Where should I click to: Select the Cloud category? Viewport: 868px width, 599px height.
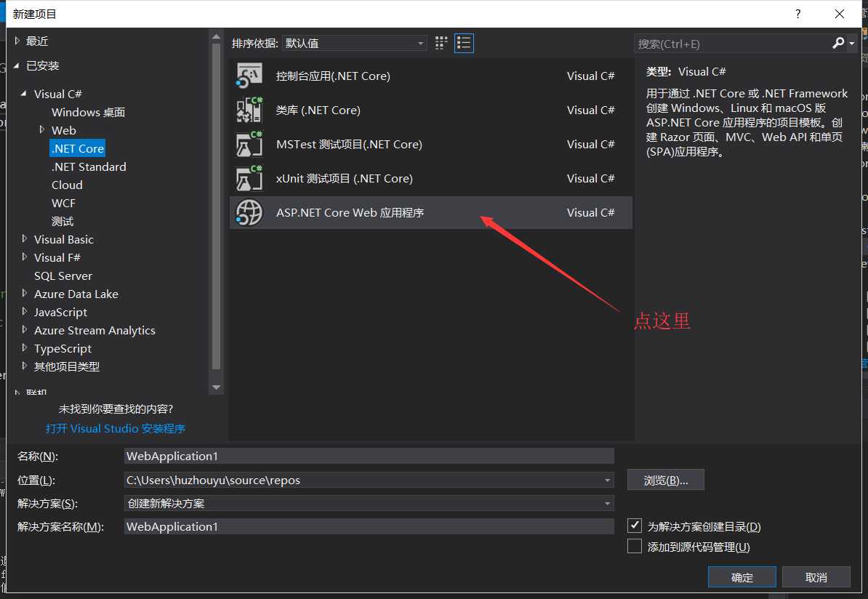point(67,185)
